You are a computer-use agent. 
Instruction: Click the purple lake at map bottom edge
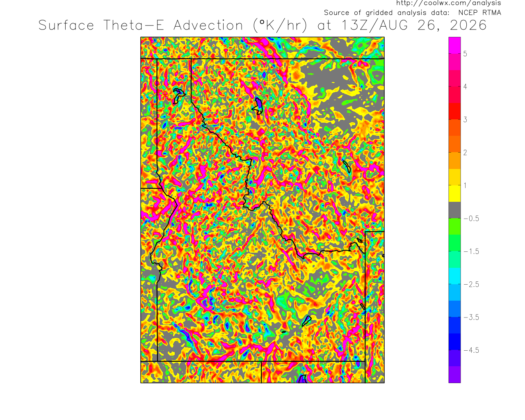point(302,379)
